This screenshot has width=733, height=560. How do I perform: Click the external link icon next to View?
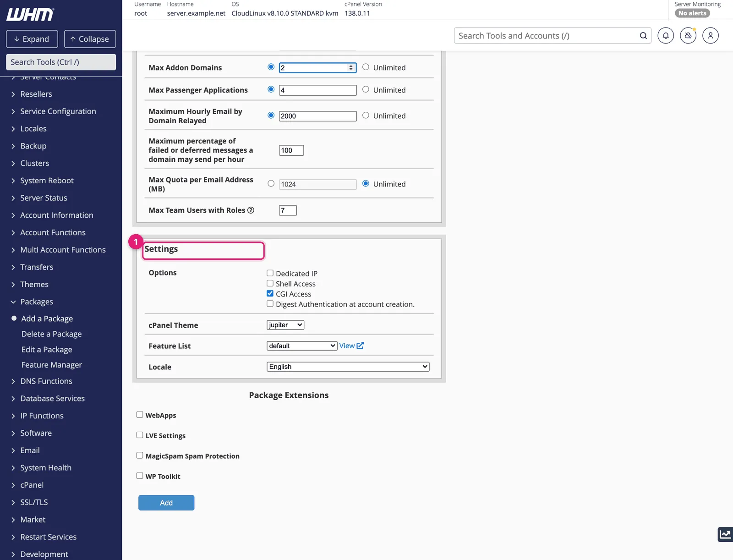(x=360, y=346)
